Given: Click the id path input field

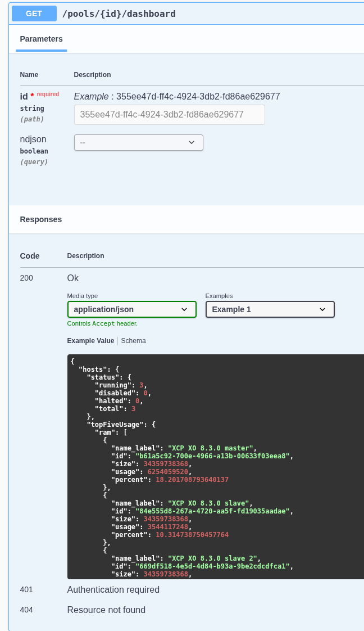Looking at the screenshot, I should (x=170, y=115).
